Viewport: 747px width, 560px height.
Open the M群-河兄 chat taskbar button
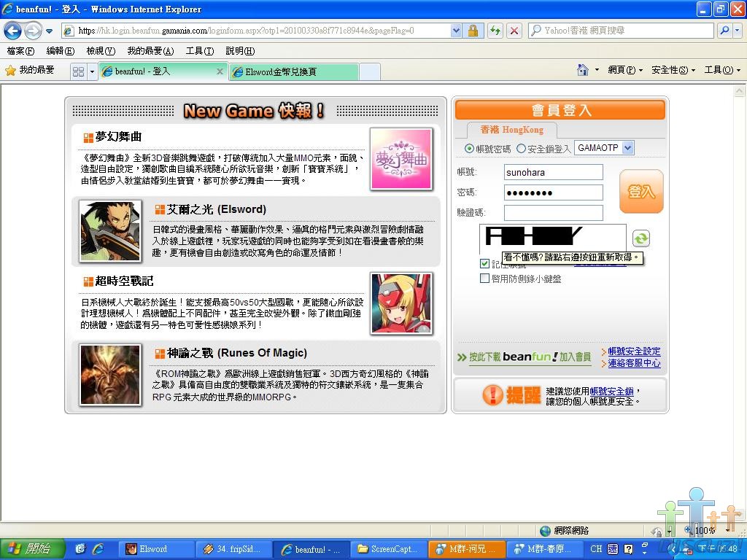[467, 549]
